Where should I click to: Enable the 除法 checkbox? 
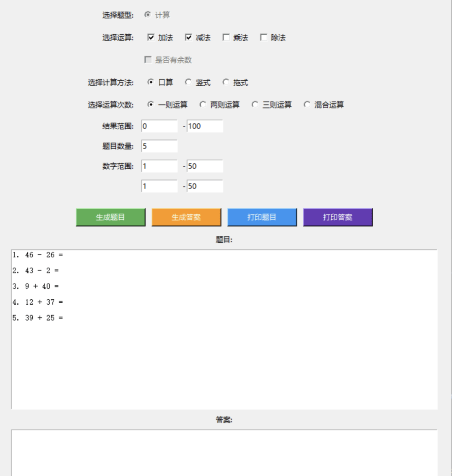point(264,38)
